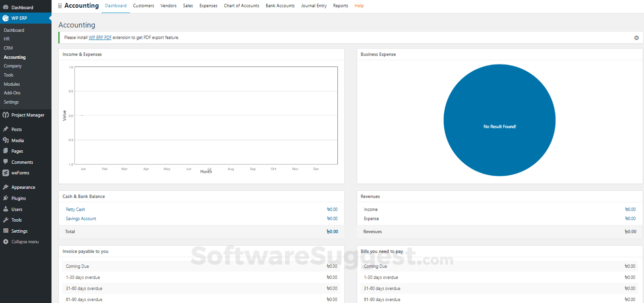The width and height of the screenshot is (644, 303).
Task: Click the Project Manager sidebar icon
Action: pyautogui.click(x=5, y=115)
